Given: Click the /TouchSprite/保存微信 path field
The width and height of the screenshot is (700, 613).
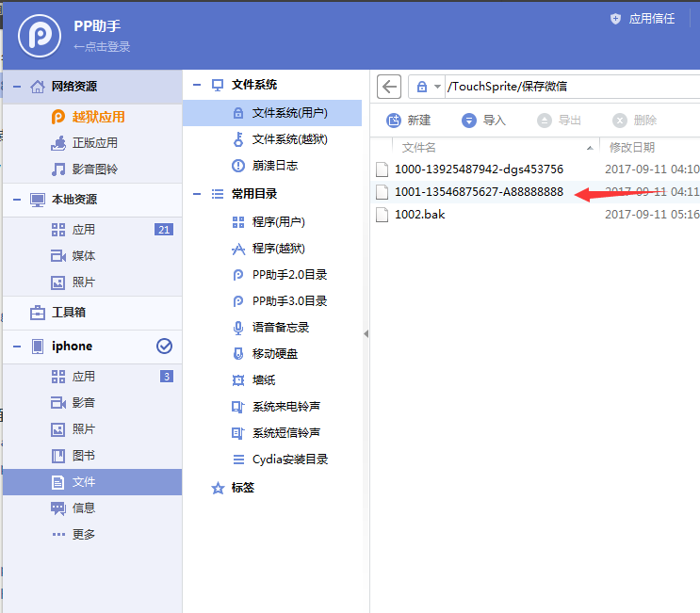Looking at the screenshot, I should [x=565, y=87].
